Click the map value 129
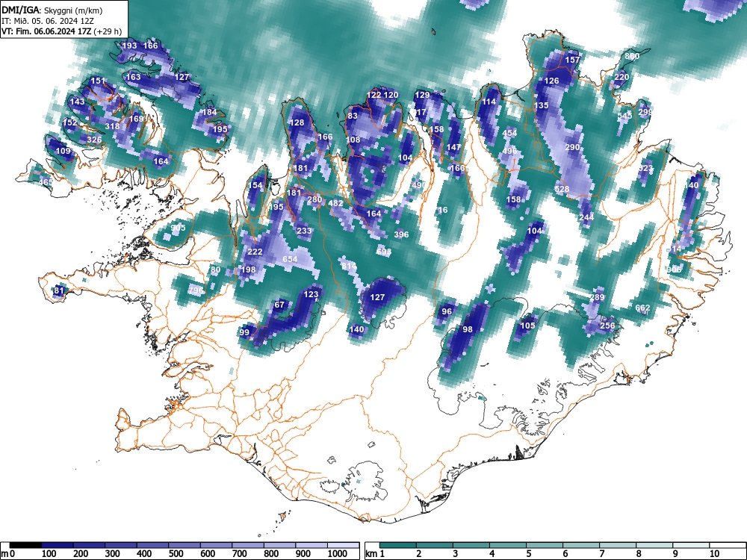747x560 pixels. (x=423, y=95)
